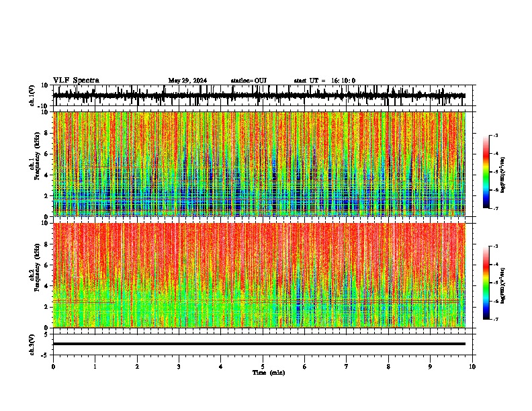
Task: Click the ch.1 colorbar log(PSD) unit label
Action: [503, 175]
